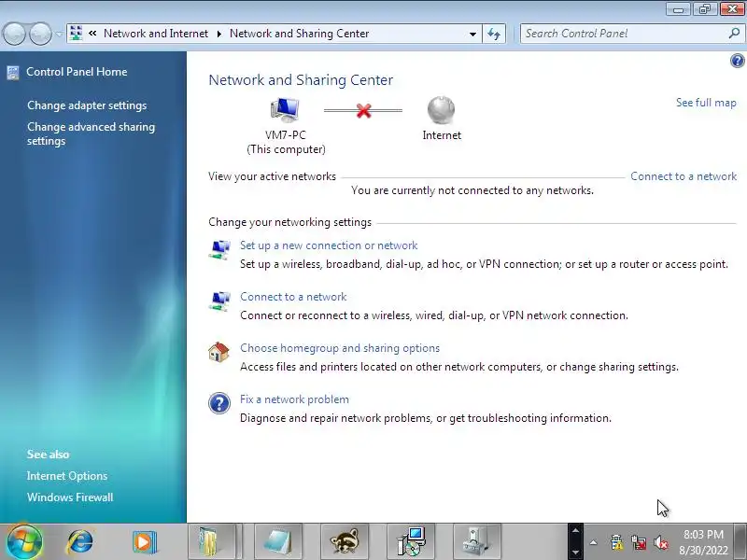The width and height of the screenshot is (747, 560).
Task: Click the taskbar toolbar down arrow
Action: pos(575,553)
